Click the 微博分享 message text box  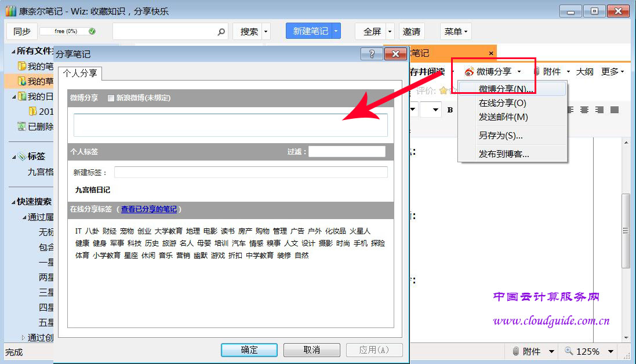tap(230, 125)
